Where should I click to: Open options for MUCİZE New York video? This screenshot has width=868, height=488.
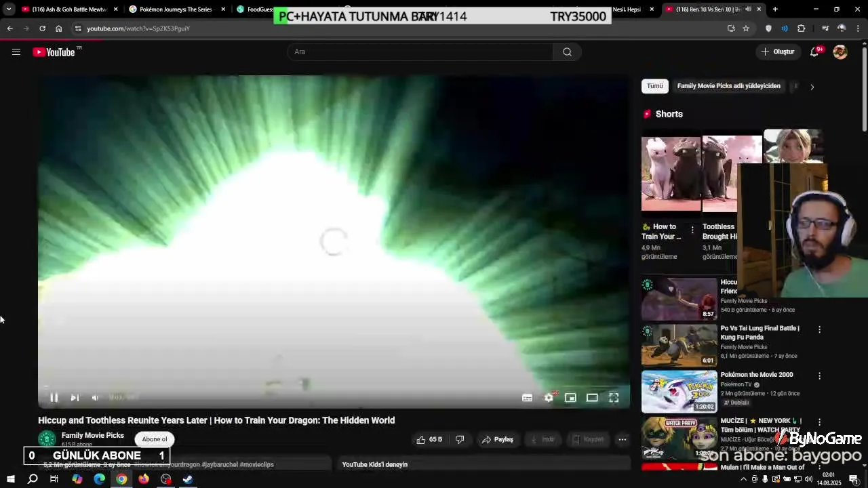tap(819, 422)
